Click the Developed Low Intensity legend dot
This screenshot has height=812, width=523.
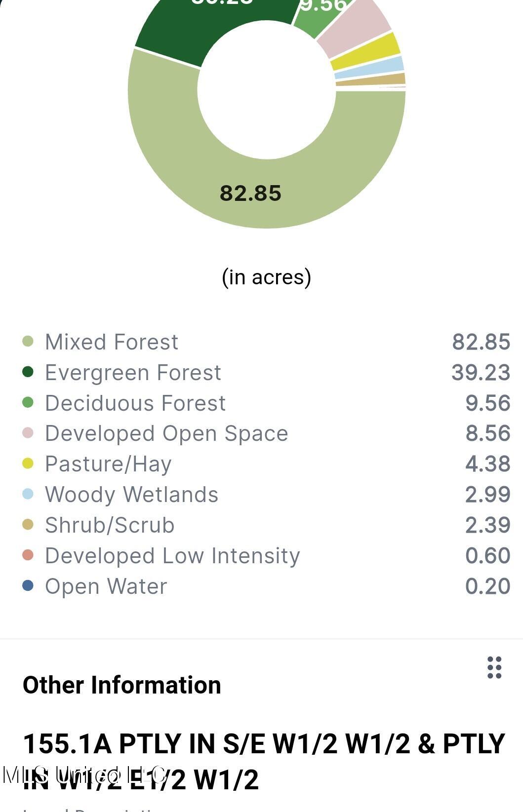(28, 555)
